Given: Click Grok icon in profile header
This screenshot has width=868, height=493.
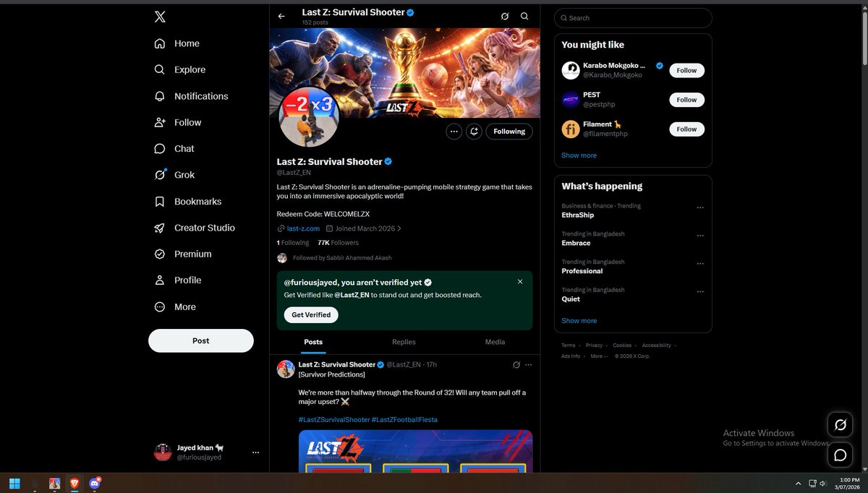Looking at the screenshot, I should (505, 16).
